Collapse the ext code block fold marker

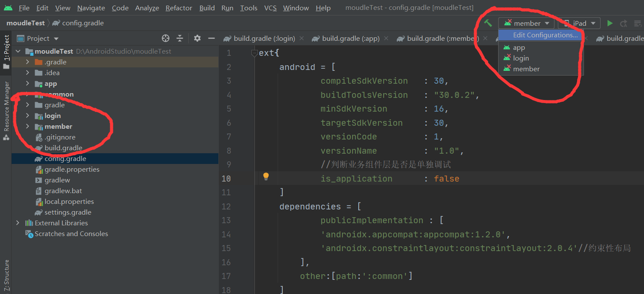click(x=254, y=53)
